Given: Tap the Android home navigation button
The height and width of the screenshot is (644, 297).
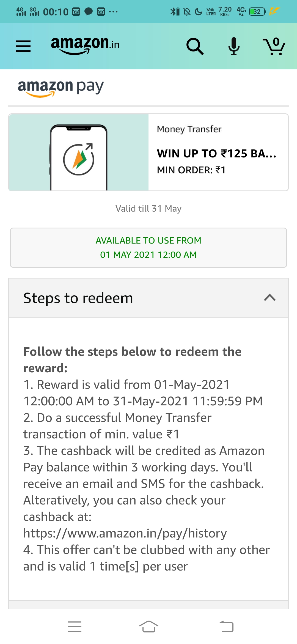Looking at the screenshot, I should (148, 627).
